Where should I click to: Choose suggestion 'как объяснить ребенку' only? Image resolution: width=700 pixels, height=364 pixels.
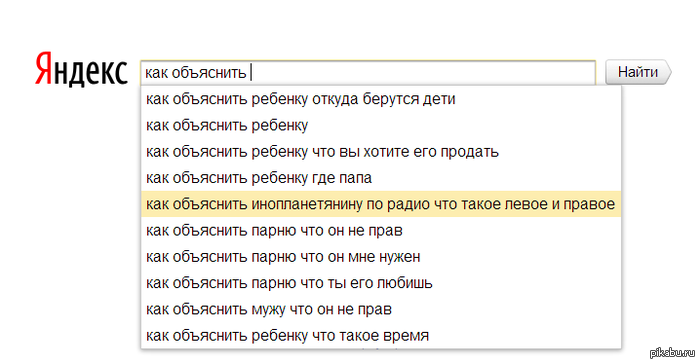click(x=381, y=126)
